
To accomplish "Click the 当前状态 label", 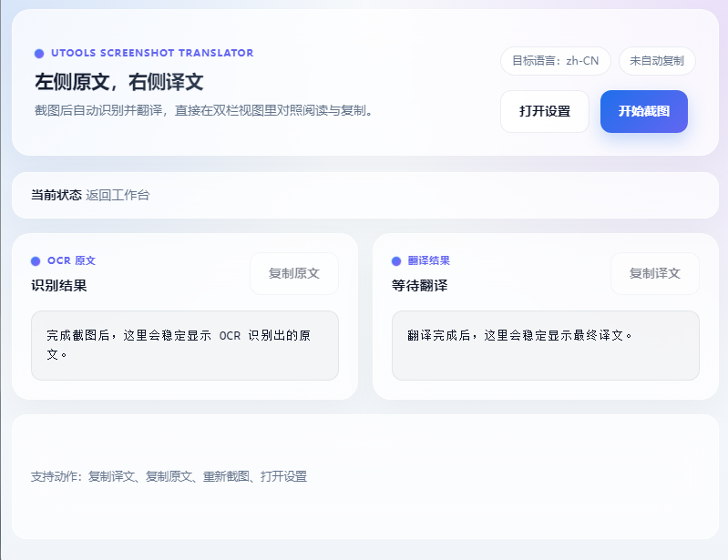I will click(56, 195).
